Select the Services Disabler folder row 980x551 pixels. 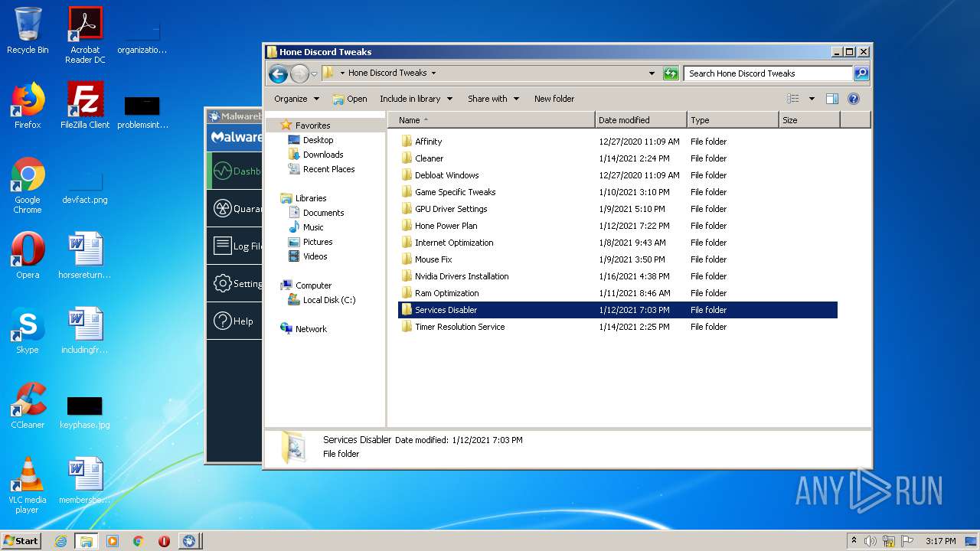tap(618, 310)
